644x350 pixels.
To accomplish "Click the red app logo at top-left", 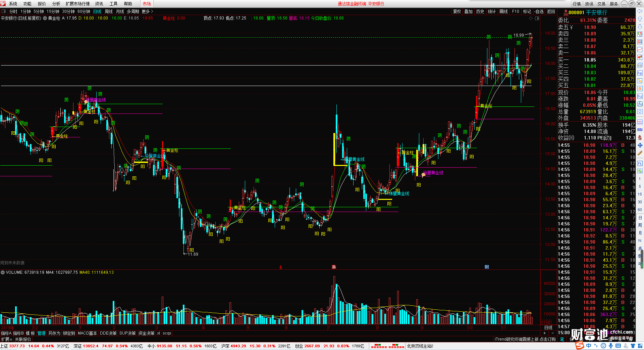I will point(3,4).
